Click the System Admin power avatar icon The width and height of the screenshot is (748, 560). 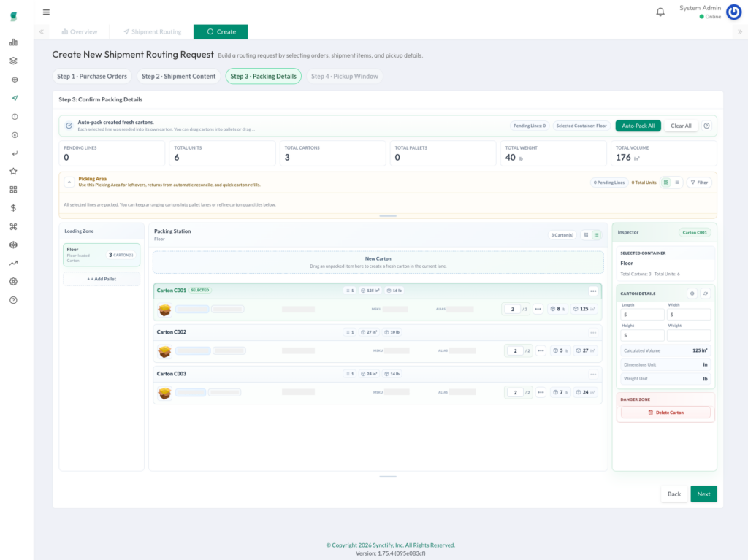(x=733, y=12)
